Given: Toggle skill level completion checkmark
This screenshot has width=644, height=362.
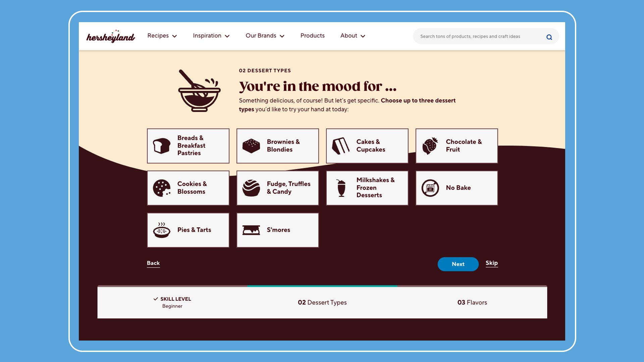Looking at the screenshot, I should [156, 299].
